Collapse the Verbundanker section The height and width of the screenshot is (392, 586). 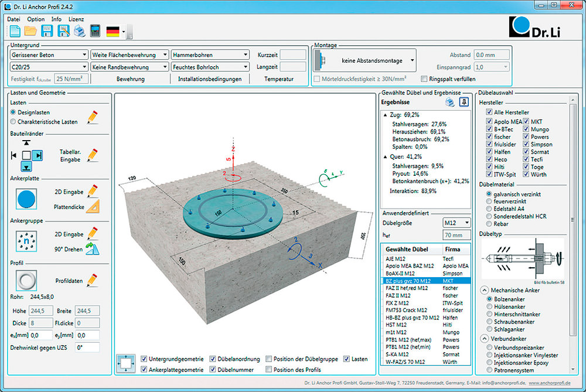pos(485,339)
